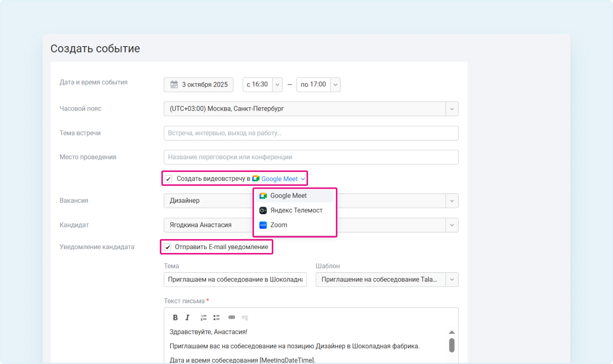The width and height of the screenshot is (613, 364).
Task: Click the Italic formatting icon
Action: [188, 317]
